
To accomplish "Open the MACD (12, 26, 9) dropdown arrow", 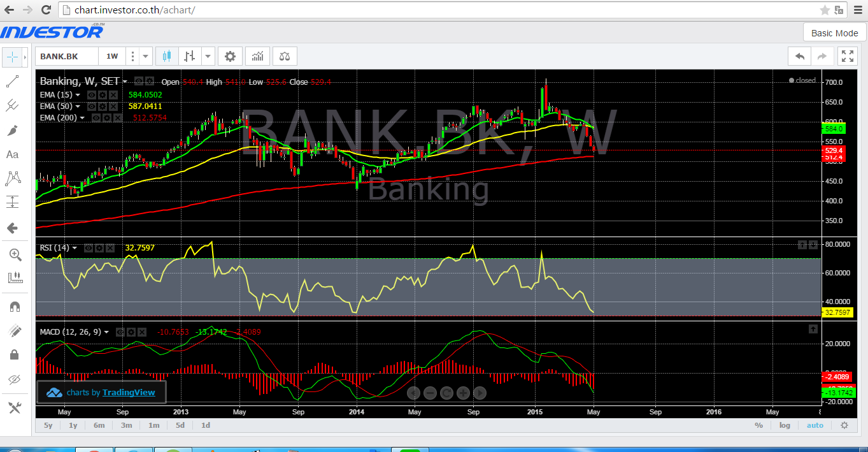I will (106, 332).
